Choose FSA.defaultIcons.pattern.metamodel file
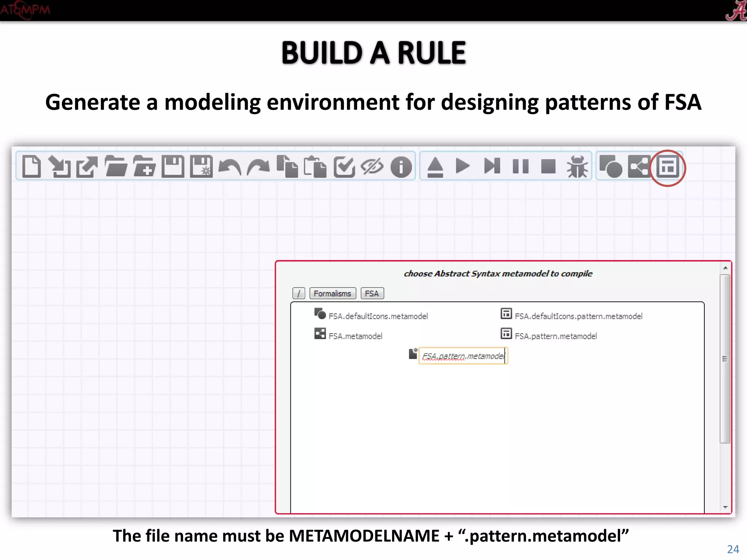The image size is (747, 560). 578,316
